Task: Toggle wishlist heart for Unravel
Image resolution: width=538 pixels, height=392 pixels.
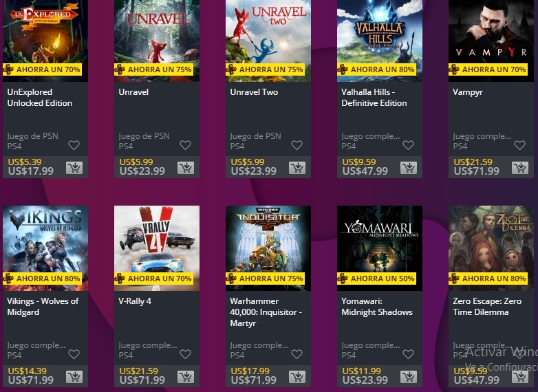Action: (x=185, y=145)
